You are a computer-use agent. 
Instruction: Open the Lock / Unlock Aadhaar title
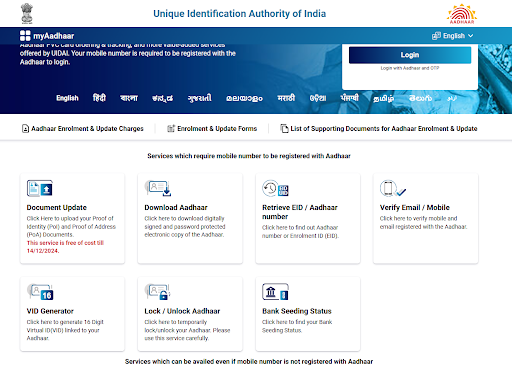(x=182, y=311)
